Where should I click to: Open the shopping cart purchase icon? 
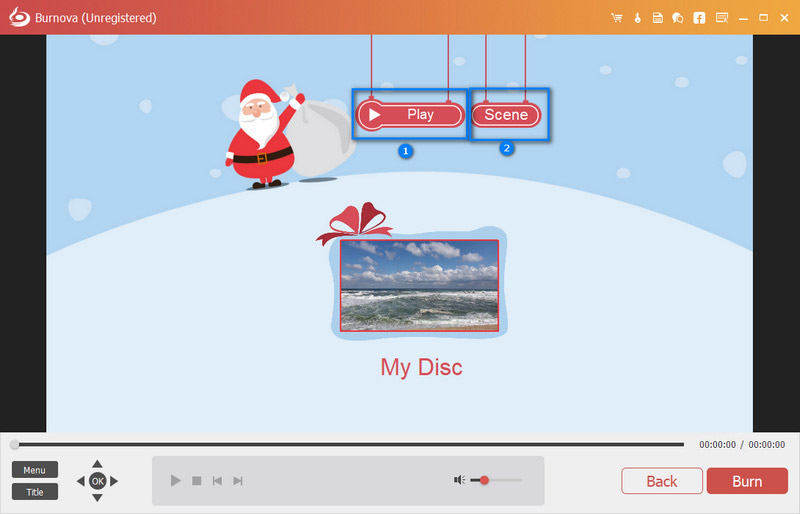tap(618, 18)
